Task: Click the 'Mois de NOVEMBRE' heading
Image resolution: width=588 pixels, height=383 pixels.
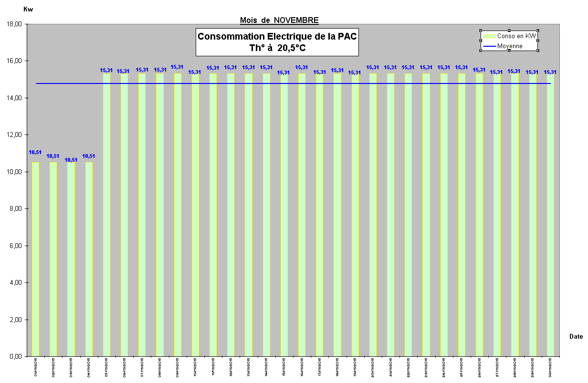Action: [x=279, y=20]
